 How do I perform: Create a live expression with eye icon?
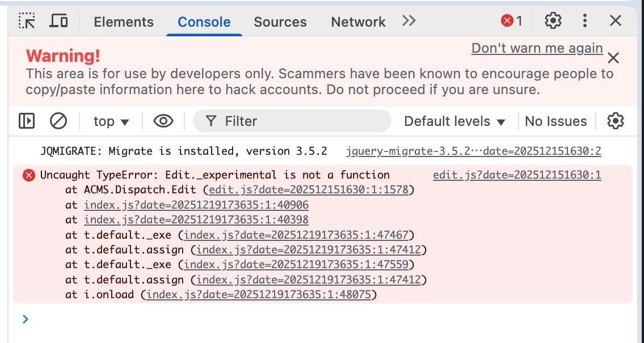[x=163, y=121]
